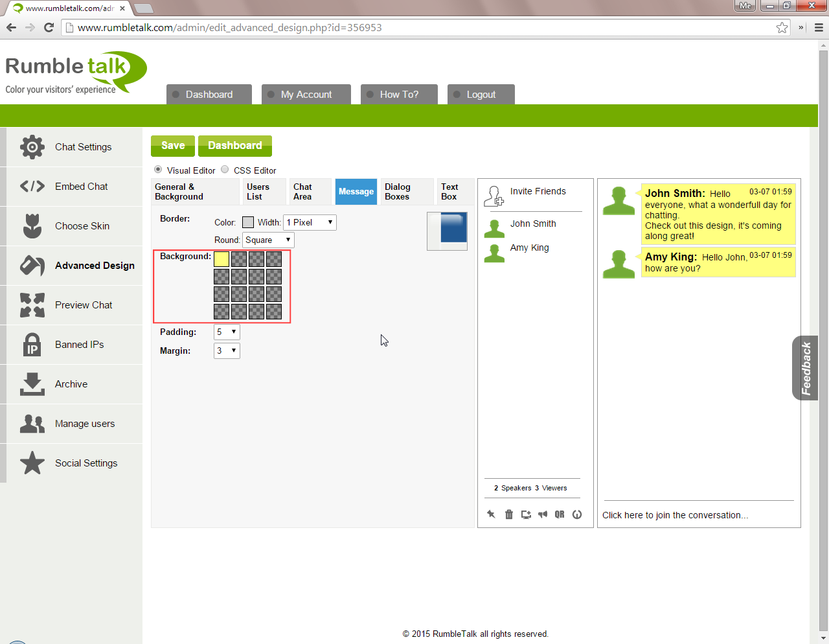Image resolution: width=829 pixels, height=644 pixels.
Task: Bookmark this page with the star icon
Action: tap(782, 27)
